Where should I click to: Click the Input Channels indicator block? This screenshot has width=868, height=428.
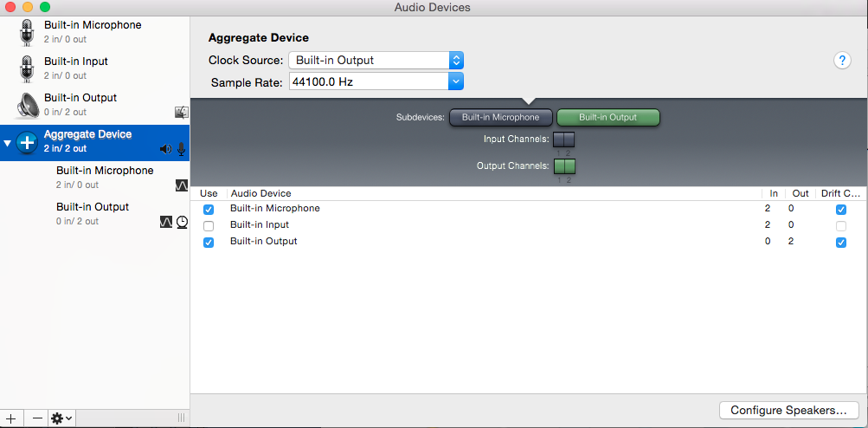564,139
